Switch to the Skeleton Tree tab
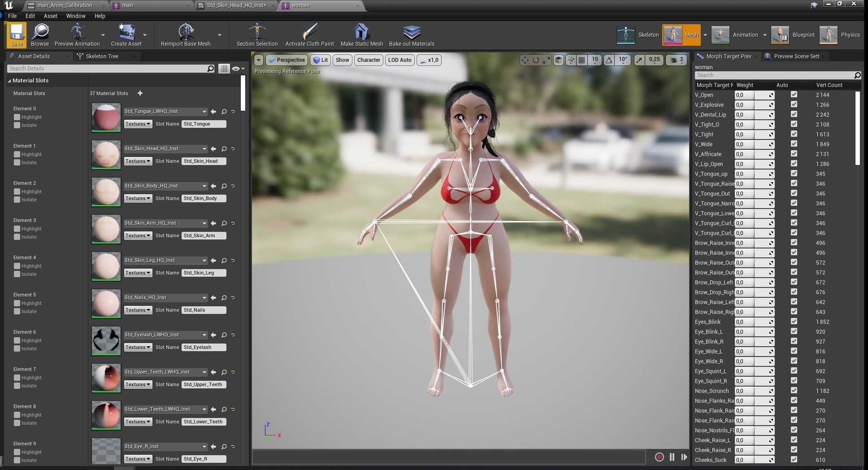The height and width of the screenshot is (470, 868). point(102,56)
